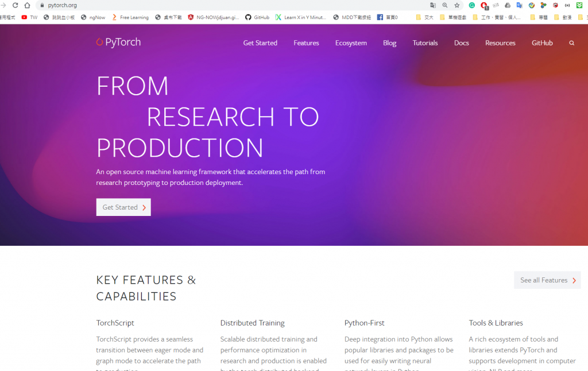Viewport: 588px width, 371px height.
Task: Open the Google Drive extension icon
Action: pyautogui.click(x=508, y=5)
